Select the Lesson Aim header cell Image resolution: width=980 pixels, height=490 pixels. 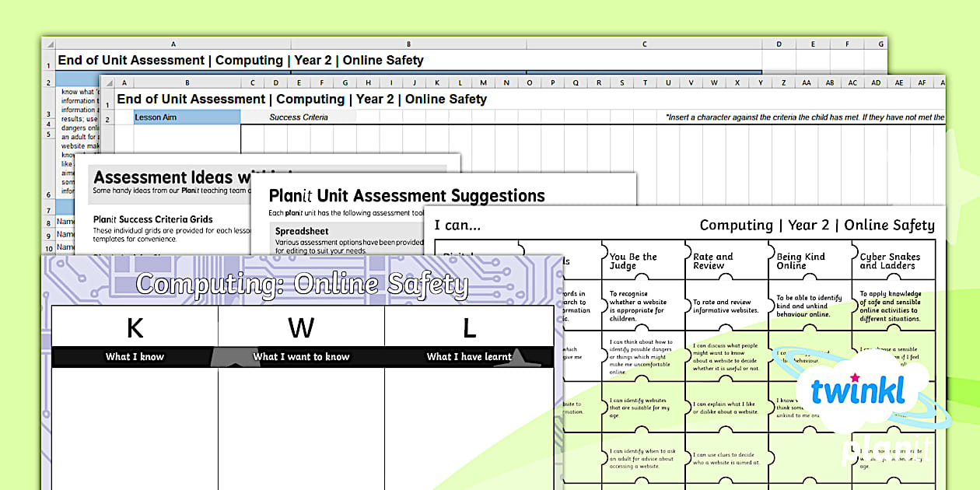coord(187,117)
